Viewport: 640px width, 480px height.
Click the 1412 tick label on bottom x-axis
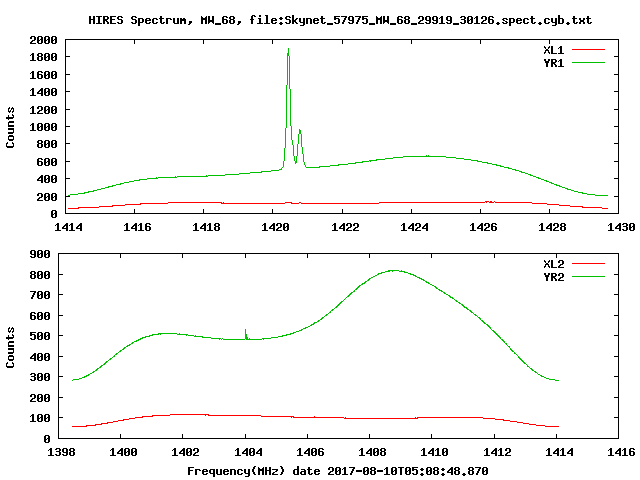(497, 452)
